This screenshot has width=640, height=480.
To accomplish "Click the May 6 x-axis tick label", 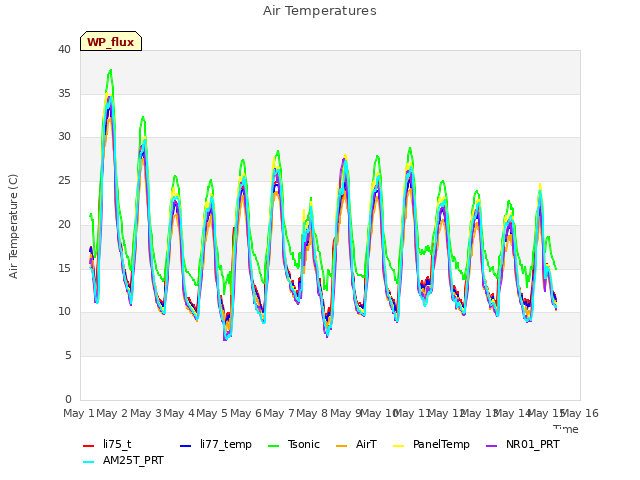I will [246, 413].
